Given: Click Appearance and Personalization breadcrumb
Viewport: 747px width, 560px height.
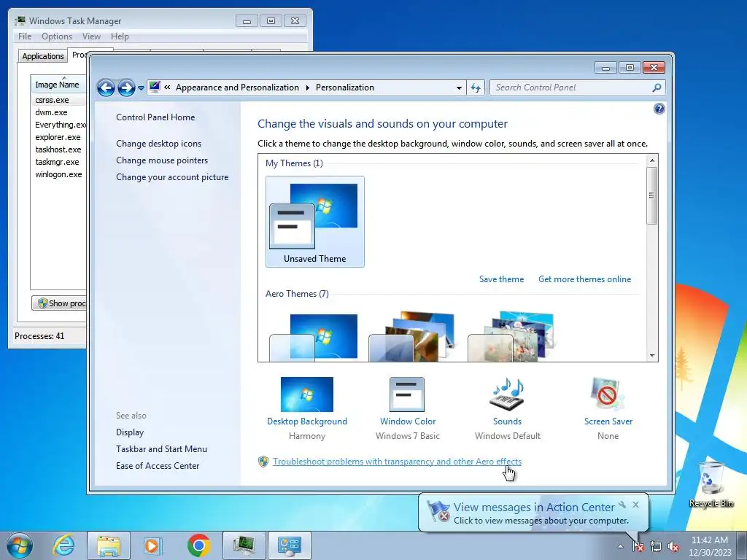Looking at the screenshot, I should click(237, 87).
